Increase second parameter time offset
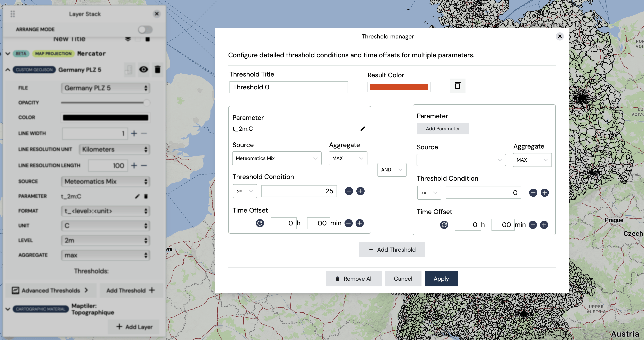644x340 pixels. [544, 225]
